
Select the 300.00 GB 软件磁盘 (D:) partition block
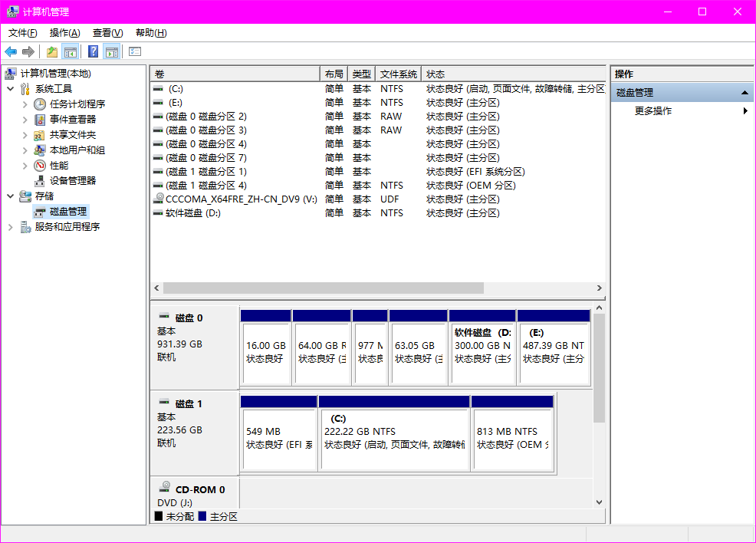[482, 347]
